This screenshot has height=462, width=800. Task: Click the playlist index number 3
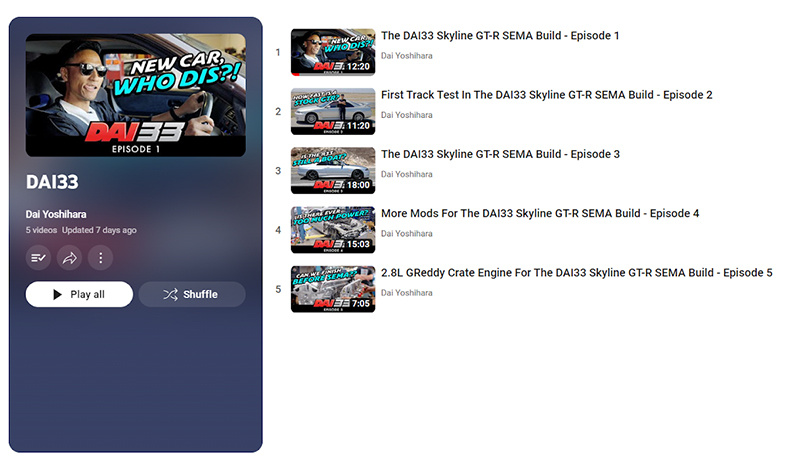coord(278,170)
